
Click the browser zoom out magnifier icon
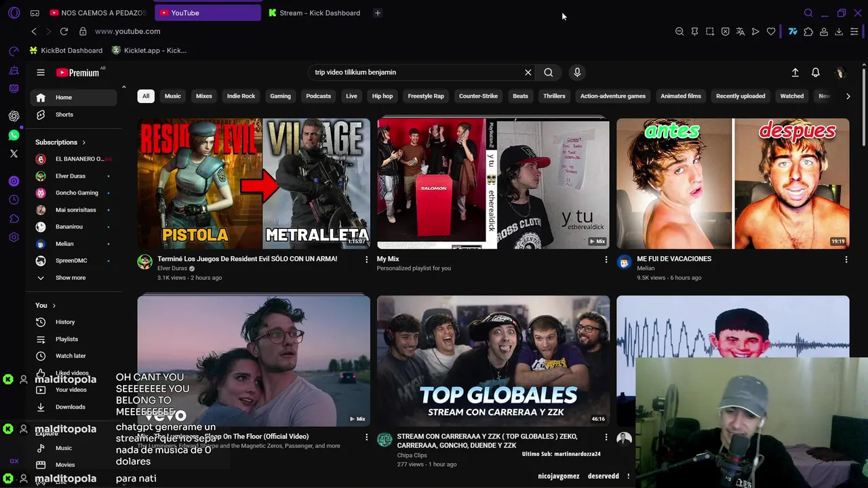[679, 31]
